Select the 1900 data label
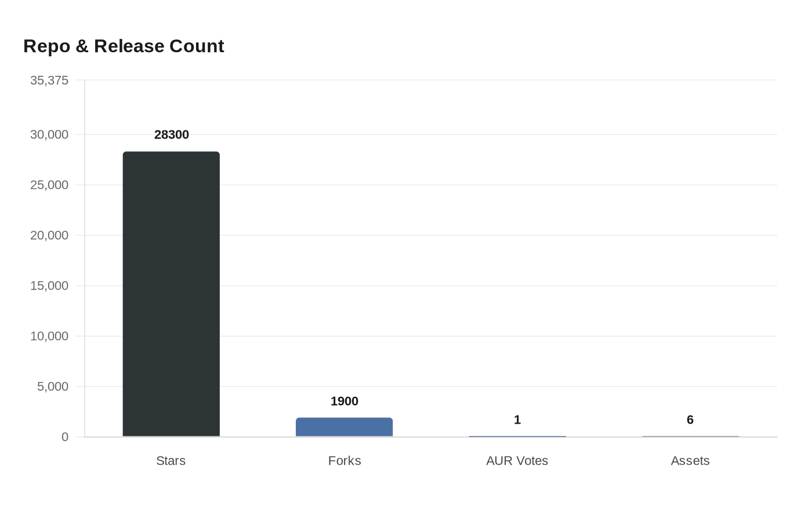812x510 pixels. click(345, 401)
